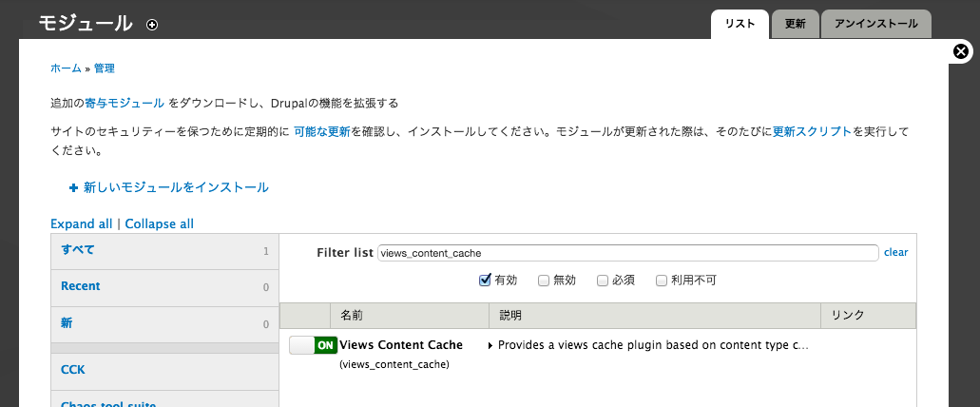This screenshot has width=980, height=407.
Task: Select the Recent category in sidebar
Action: pyautogui.click(x=81, y=286)
